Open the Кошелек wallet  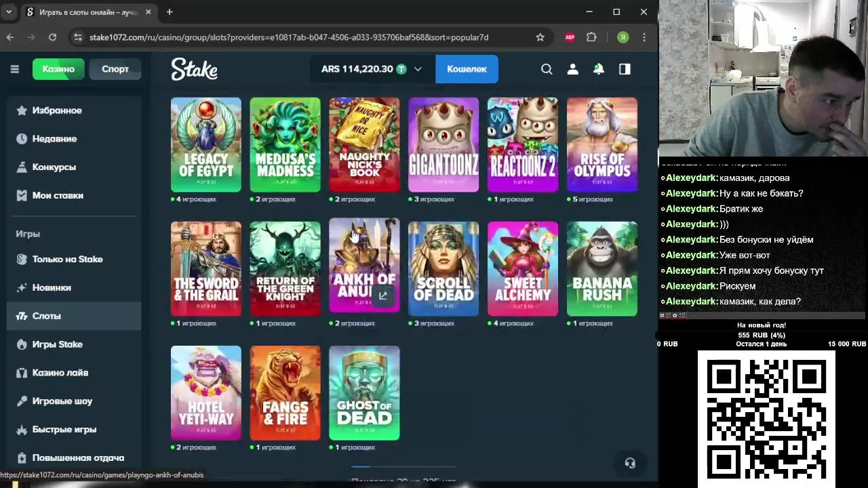467,69
